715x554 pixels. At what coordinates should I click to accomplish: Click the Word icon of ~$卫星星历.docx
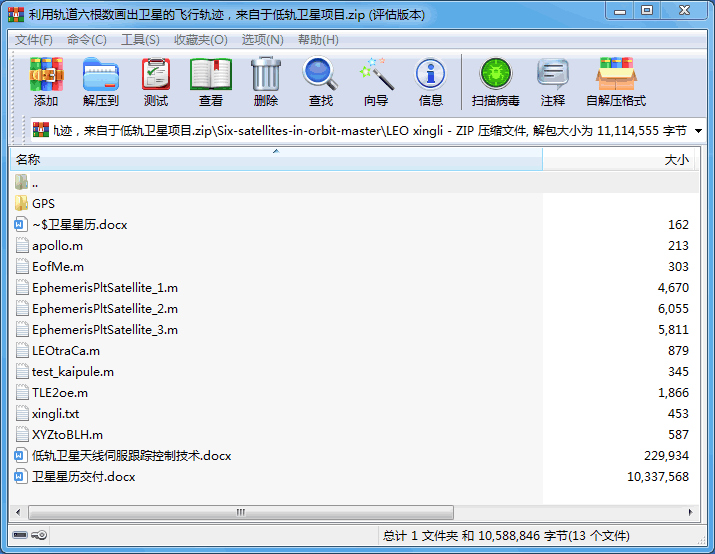[21, 224]
